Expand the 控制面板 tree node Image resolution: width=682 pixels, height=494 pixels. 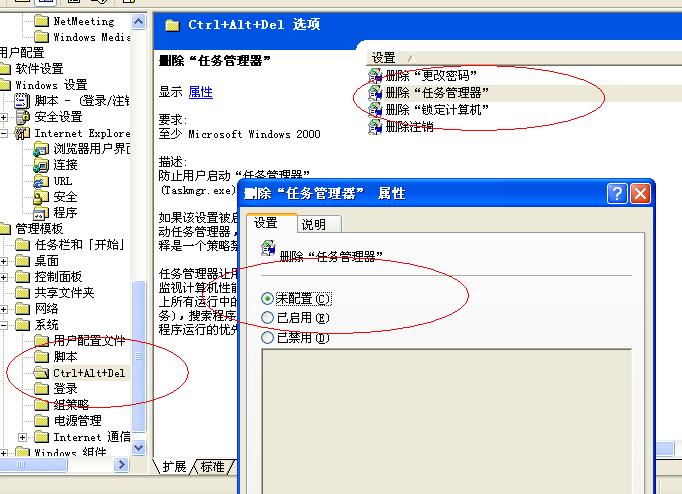3,277
